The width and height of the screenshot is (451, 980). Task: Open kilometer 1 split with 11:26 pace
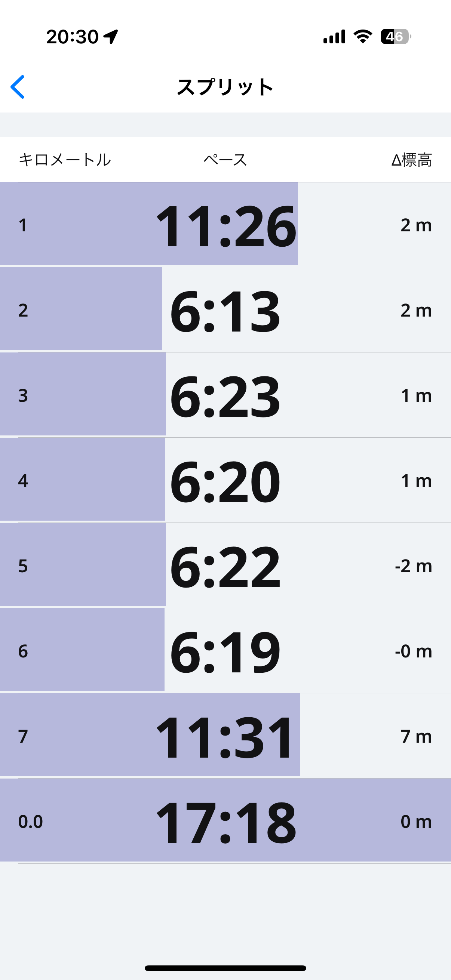click(225, 225)
